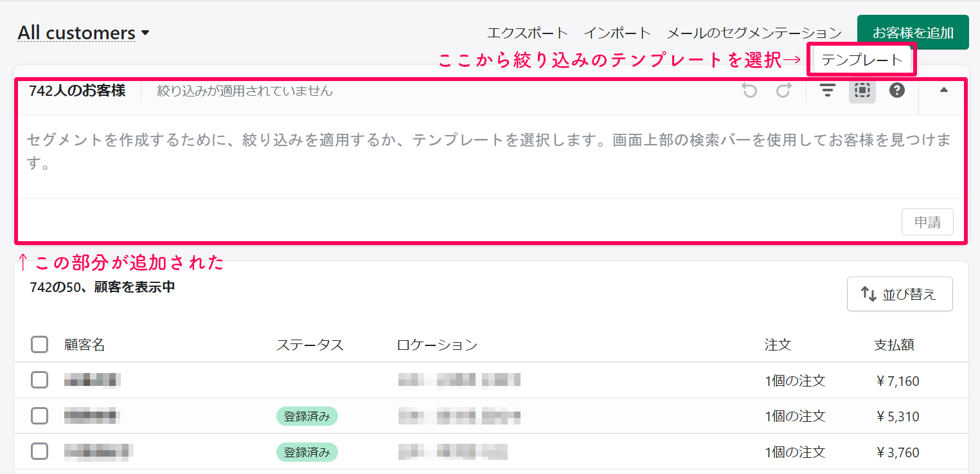Check the customer row with ¥7,160
The image size is (980, 474).
pos(40,380)
